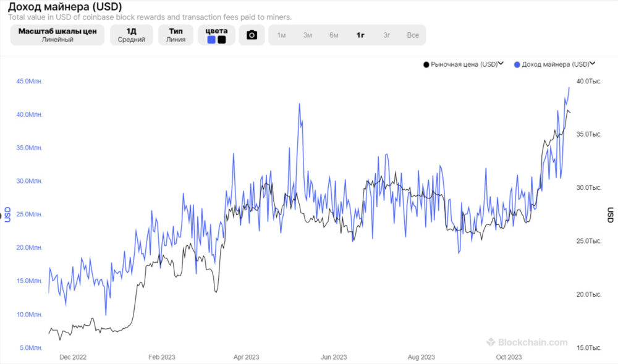Image resolution: width=618 pixels, height=364 pixels.
Task: Click the blue USD left axis title
Action: pyautogui.click(x=7, y=214)
